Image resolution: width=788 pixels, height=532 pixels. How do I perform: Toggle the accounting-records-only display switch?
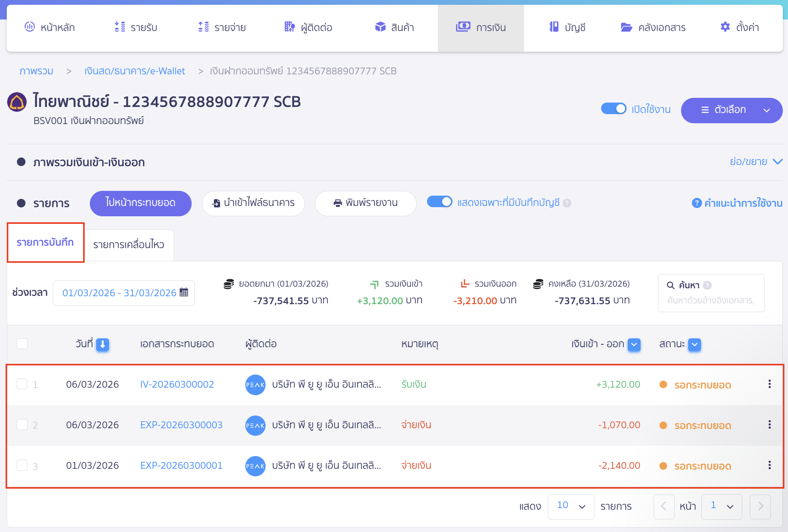(x=439, y=202)
